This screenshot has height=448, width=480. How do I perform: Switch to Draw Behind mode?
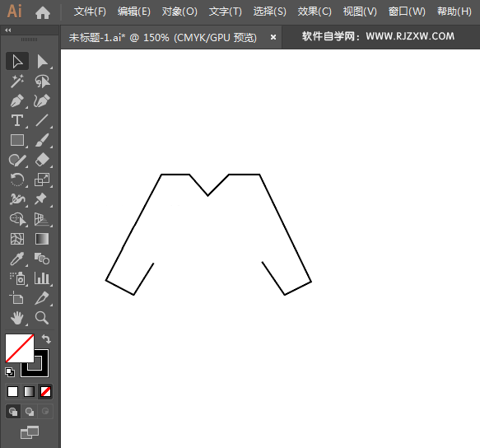tap(30, 412)
